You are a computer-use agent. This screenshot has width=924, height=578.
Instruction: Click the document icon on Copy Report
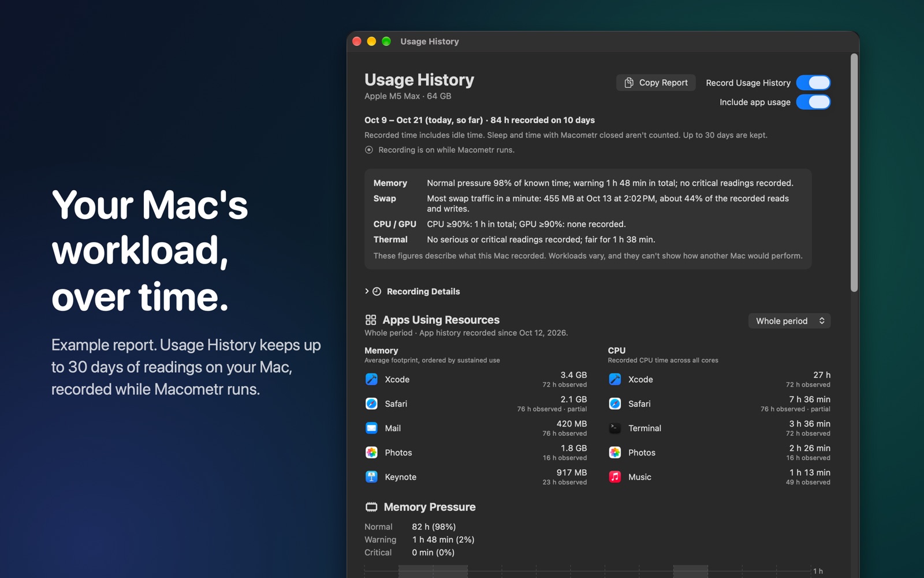point(629,83)
